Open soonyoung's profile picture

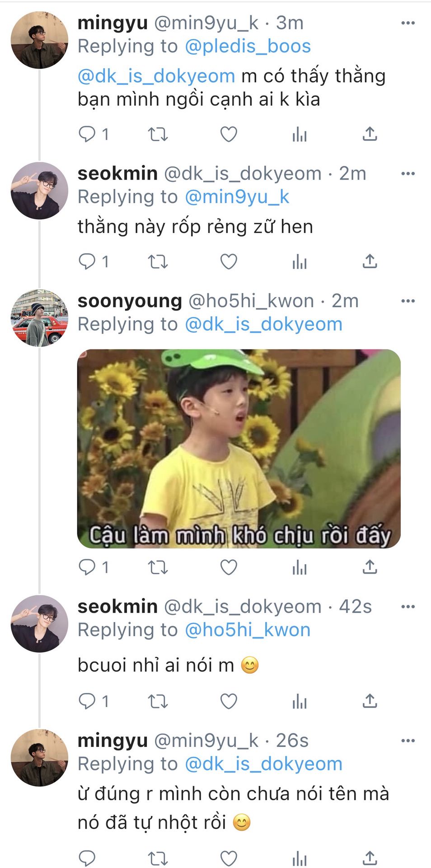click(x=39, y=318)
